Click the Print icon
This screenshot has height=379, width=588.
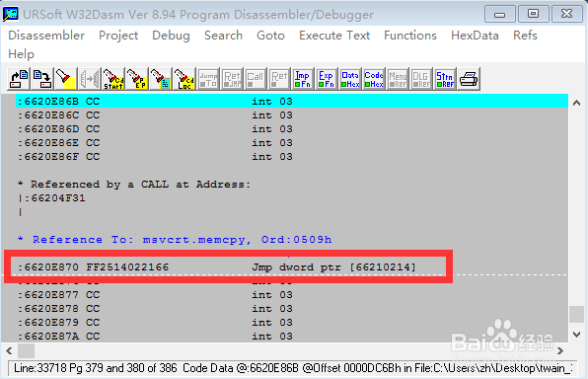pos(469,79)
